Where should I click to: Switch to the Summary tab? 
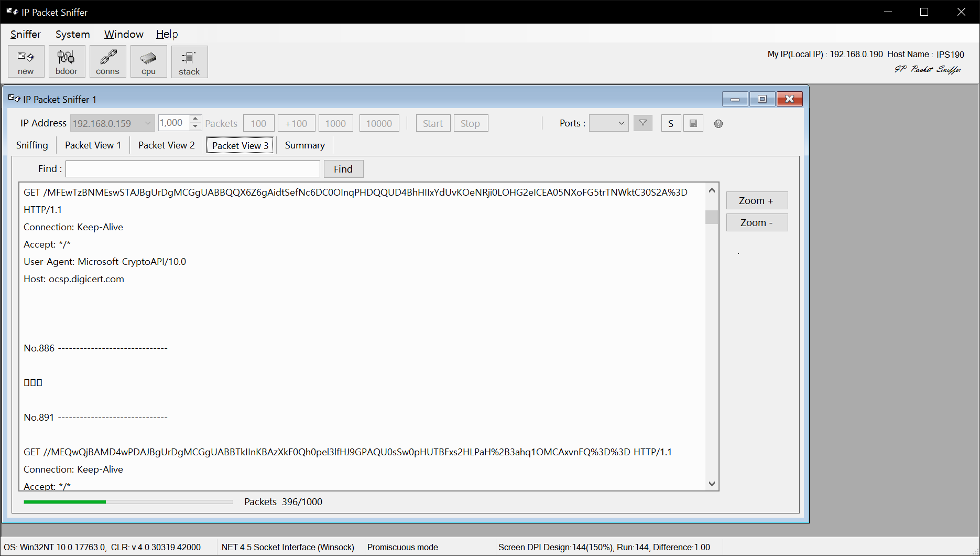[304, 145]
